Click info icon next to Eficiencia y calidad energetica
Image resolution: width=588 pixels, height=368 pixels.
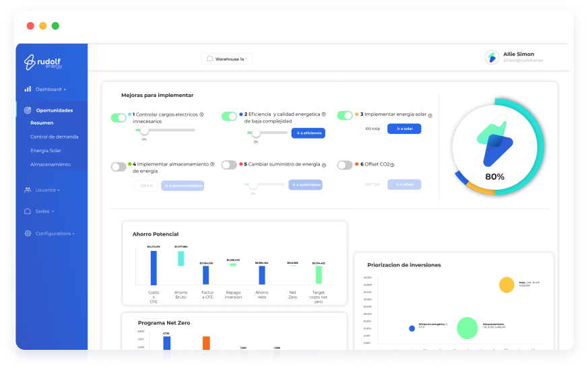pyautogui.click(x=323, y=114)
